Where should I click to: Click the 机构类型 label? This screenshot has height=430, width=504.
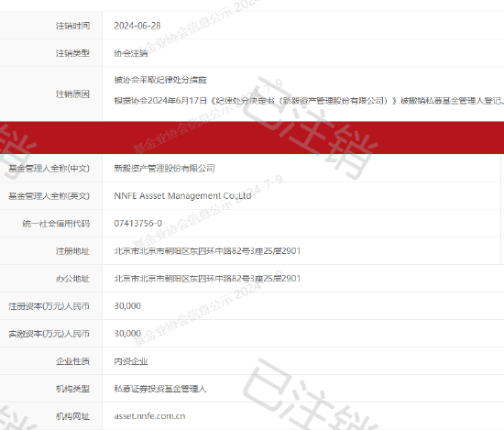(x=72, y=389)
